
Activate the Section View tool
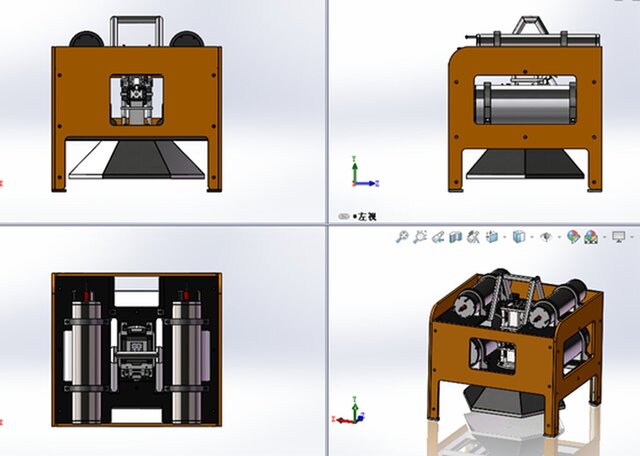coord(455,237)
